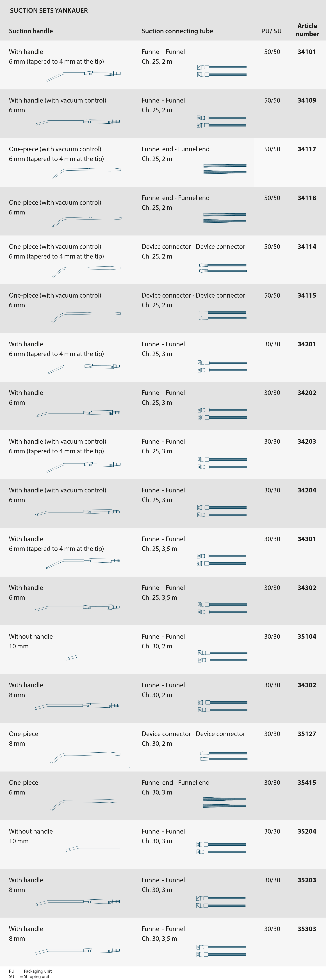Open the device connector tube image for 34114
This screenshot has width=326, height=980.
point(223,268)
